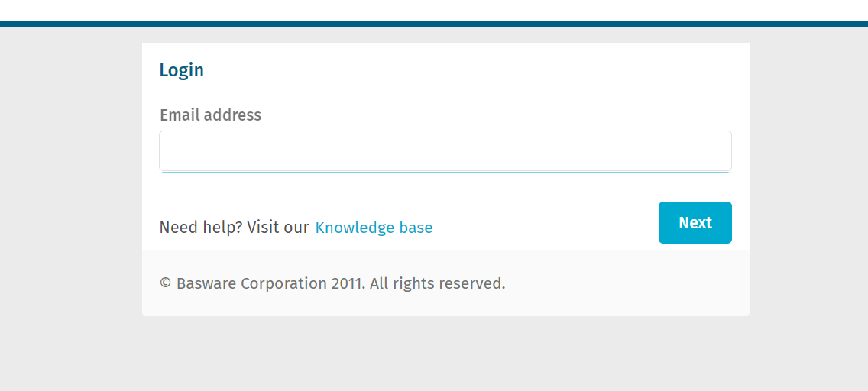This screenshot has height=391, width=868.
Task: Click the Email address label
Action: [x=210, y=115]
